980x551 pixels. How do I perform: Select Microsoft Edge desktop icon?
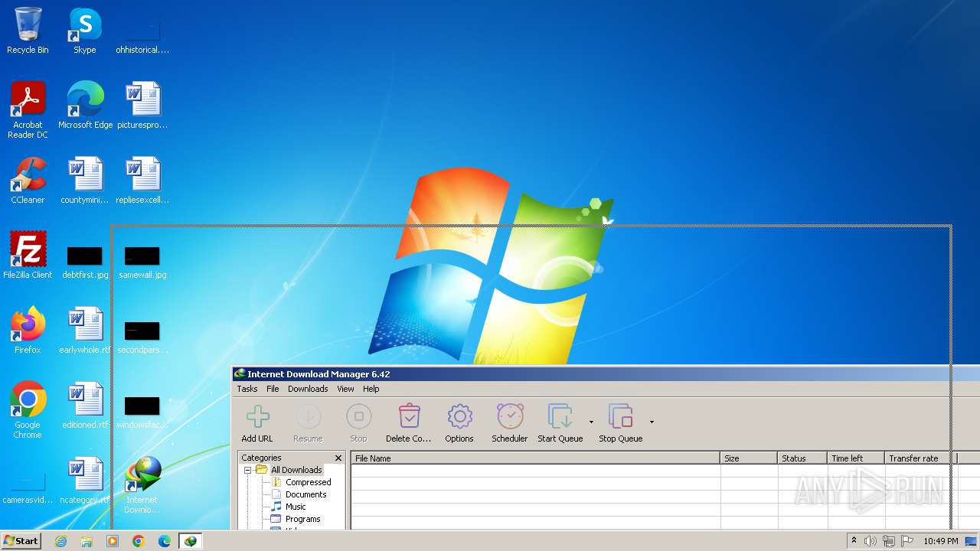pos(85,105)
